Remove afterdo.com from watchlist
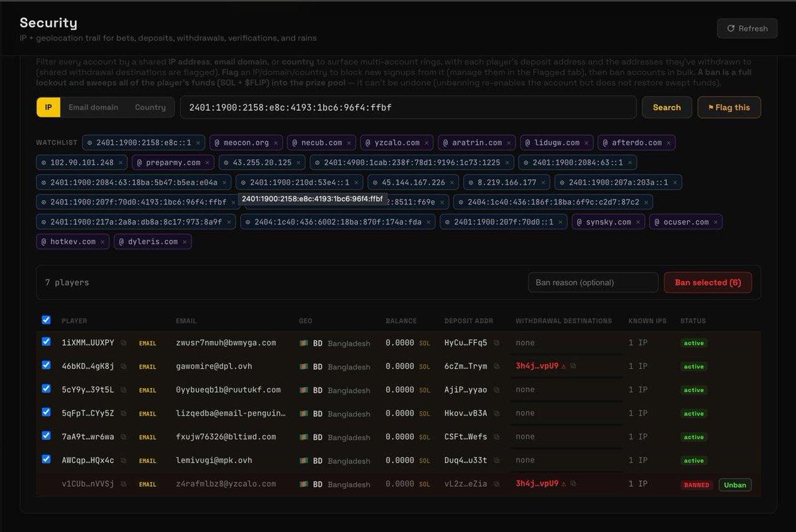The width and height of the screenshot is (796, 532). coord(669,143)
